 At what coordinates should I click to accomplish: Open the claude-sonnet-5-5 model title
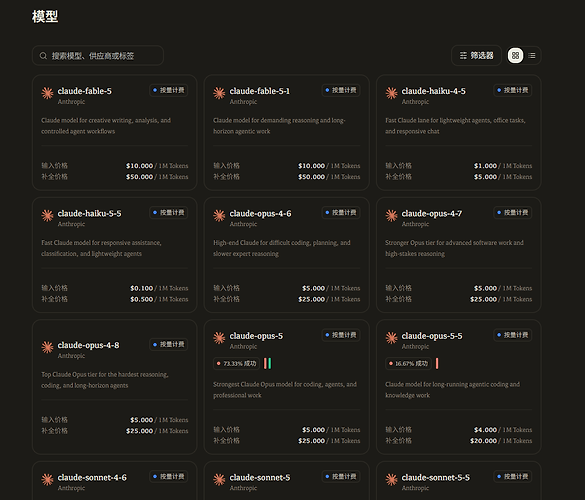[435, 478]
